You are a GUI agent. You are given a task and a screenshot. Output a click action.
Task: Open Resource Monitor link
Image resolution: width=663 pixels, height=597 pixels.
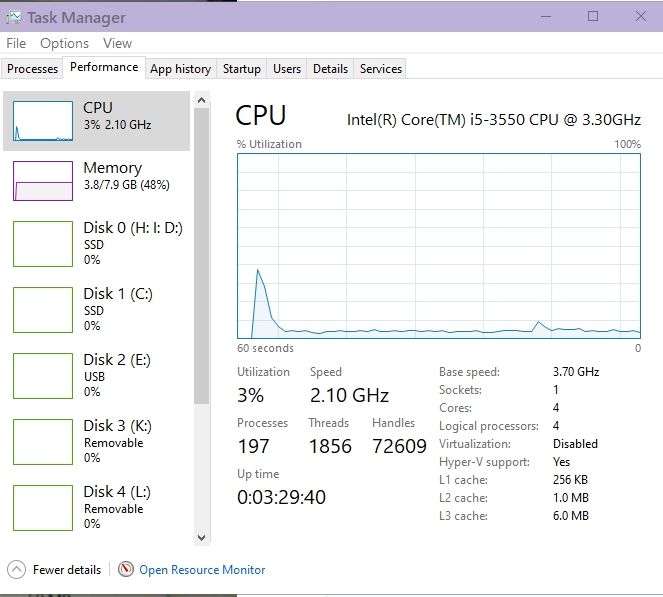[x=202, y=570]
